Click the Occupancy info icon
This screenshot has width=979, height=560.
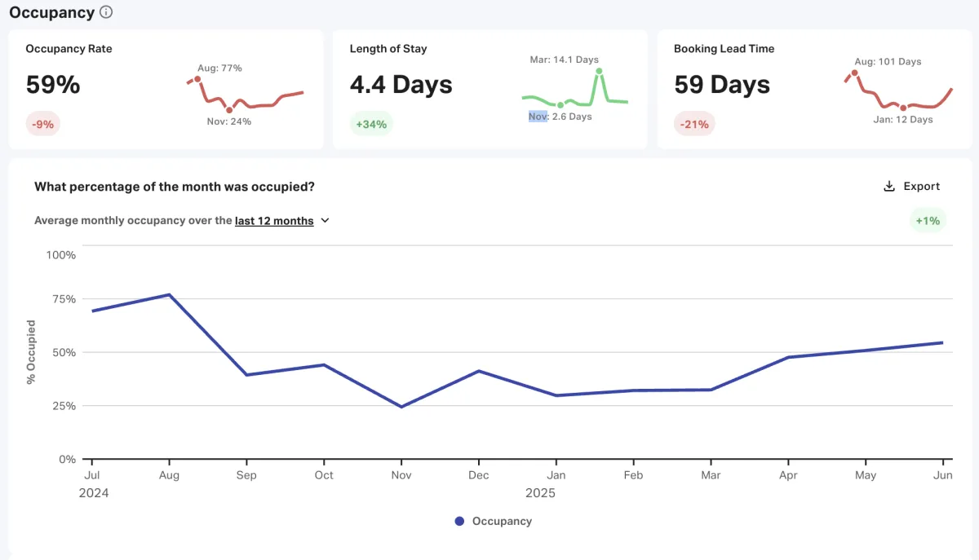tap(106, 12)
